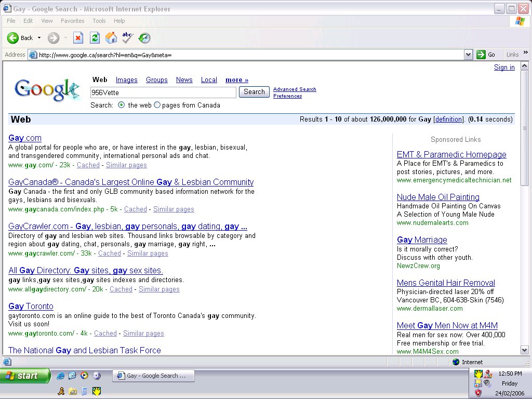Switch to the Groups search tab

click(157, 79)
